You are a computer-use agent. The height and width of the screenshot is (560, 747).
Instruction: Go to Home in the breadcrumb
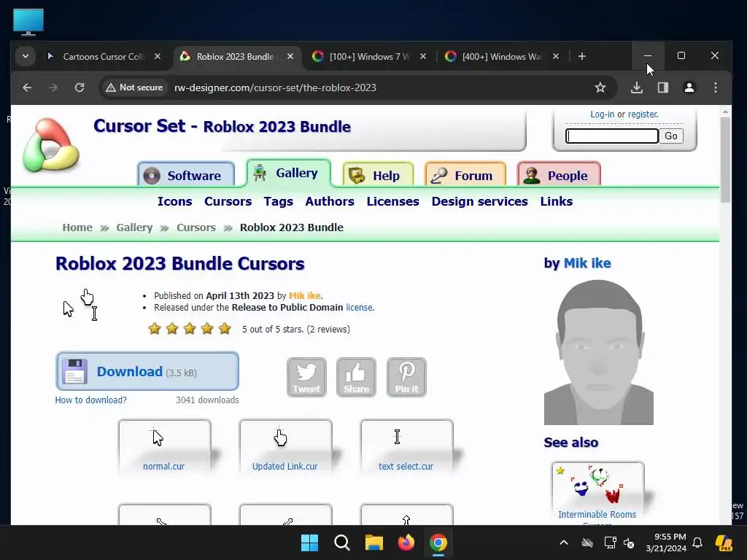point(77,227)
